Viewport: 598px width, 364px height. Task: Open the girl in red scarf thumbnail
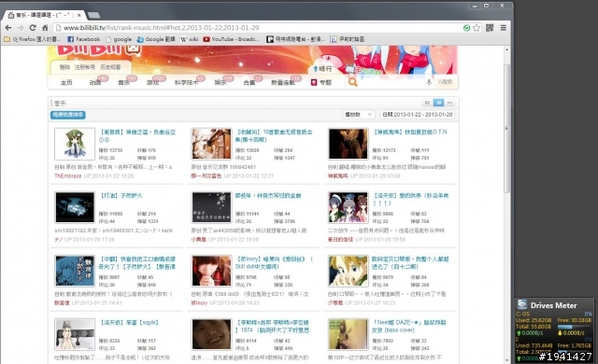pos(211,271)
